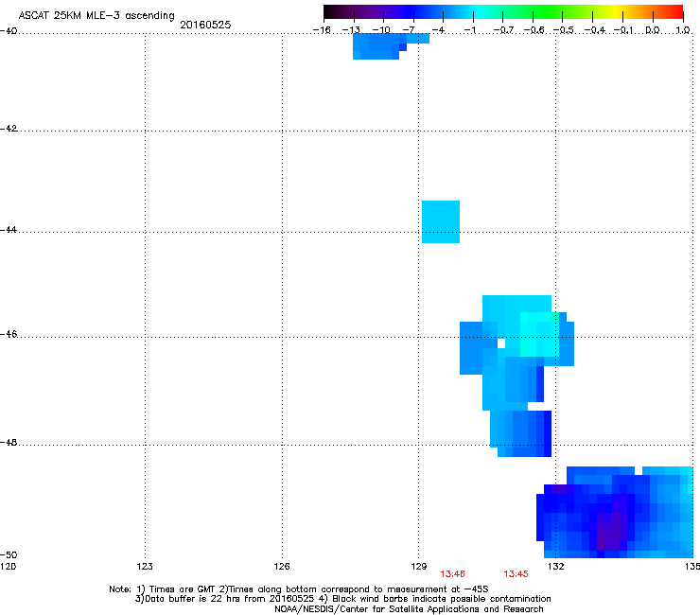Image resolution: width=700 pixels, height=615 pixels.
Task: Click the '-16' color scale label
Action: tap(322, 30)
